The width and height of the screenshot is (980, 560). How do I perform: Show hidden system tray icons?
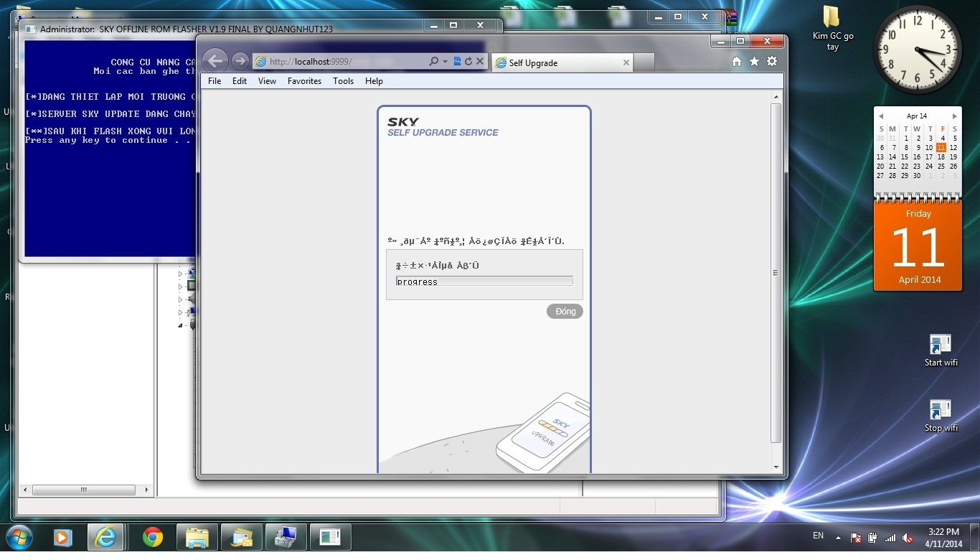click(838, 537)
